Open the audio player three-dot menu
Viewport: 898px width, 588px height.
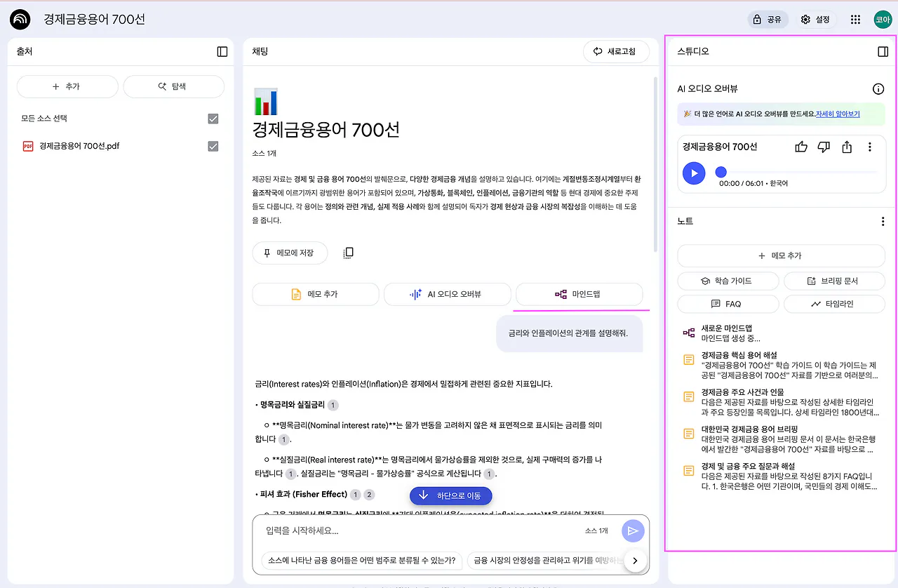pos(869,146)
